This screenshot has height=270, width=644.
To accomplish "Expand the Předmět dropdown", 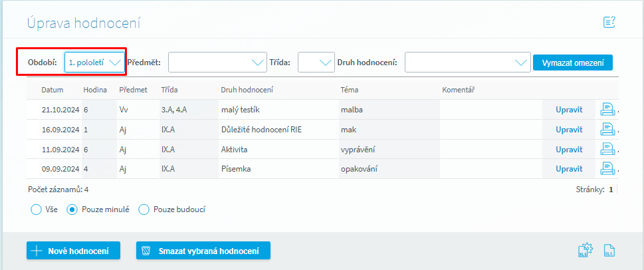I will click(x=217, y=63).
